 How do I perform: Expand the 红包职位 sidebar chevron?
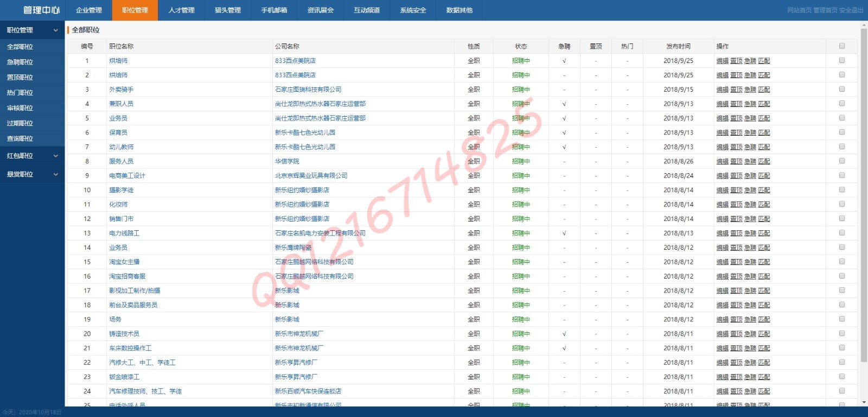[55, 156]
